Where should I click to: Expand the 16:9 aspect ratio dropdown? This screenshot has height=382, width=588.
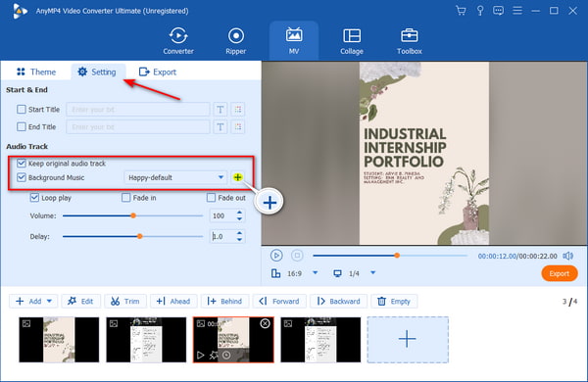pos(315,273)
